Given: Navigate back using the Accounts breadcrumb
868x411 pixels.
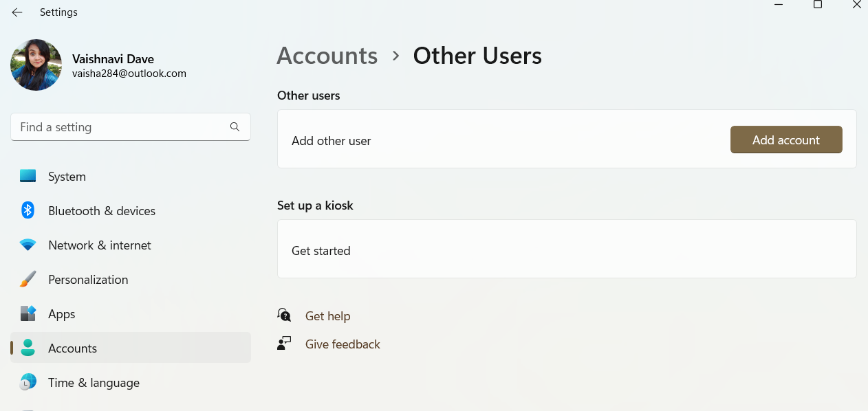Looking at the screenshot, I should coord(327,56).
